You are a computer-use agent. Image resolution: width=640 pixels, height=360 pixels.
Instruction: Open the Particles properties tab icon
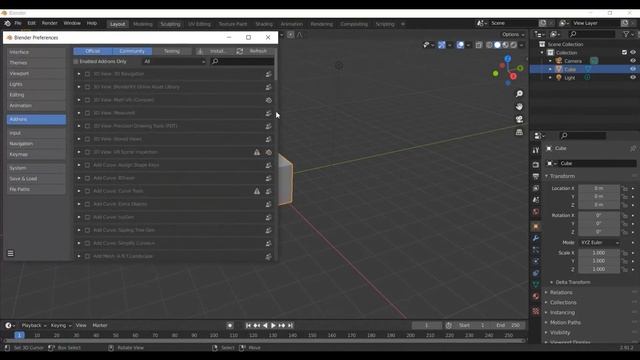[x=536, y=249]
